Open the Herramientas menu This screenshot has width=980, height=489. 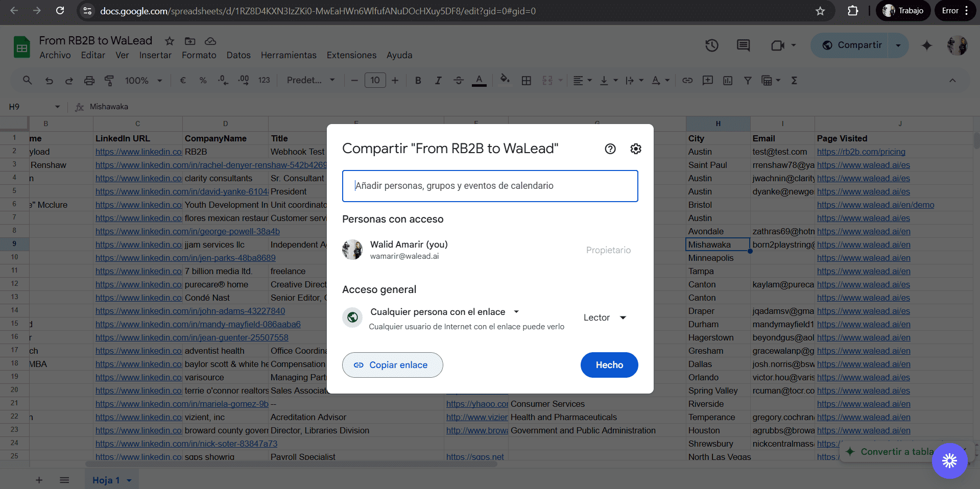tap(289, 55)
